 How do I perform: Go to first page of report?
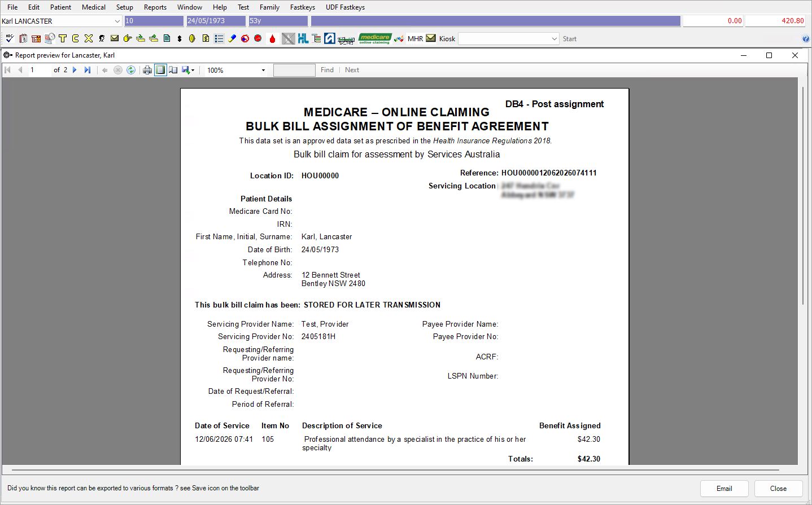(x=8, y=70)
